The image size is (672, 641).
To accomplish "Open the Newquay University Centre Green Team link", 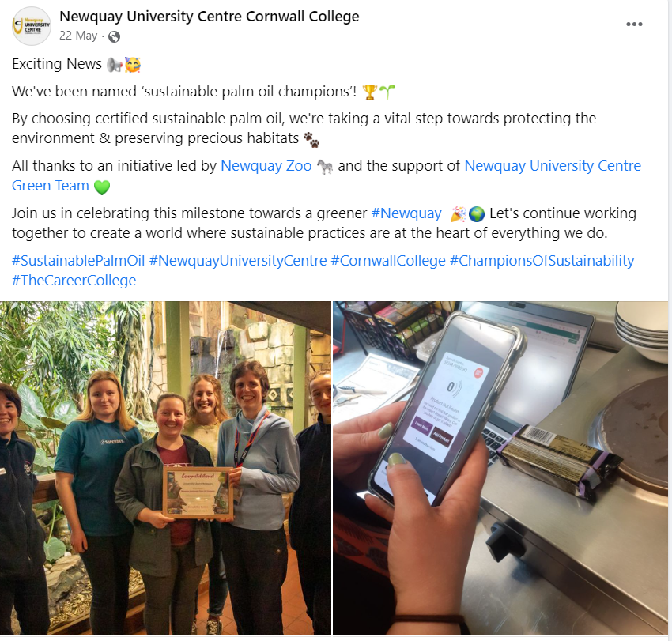I will 327,175.
